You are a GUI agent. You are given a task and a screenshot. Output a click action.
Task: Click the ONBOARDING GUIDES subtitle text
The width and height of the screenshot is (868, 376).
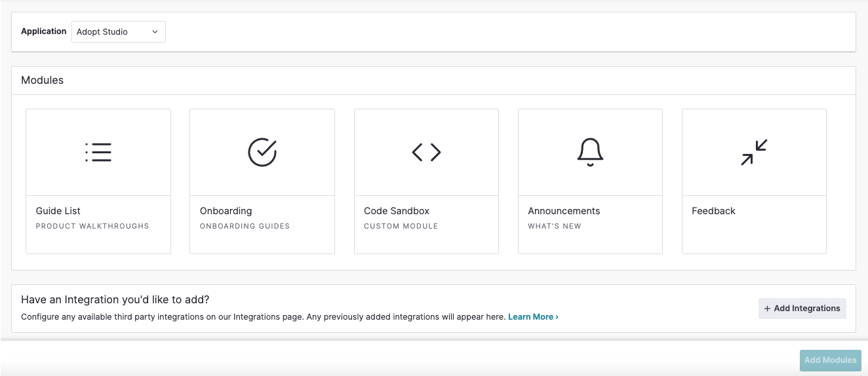(x=245, y=226)
